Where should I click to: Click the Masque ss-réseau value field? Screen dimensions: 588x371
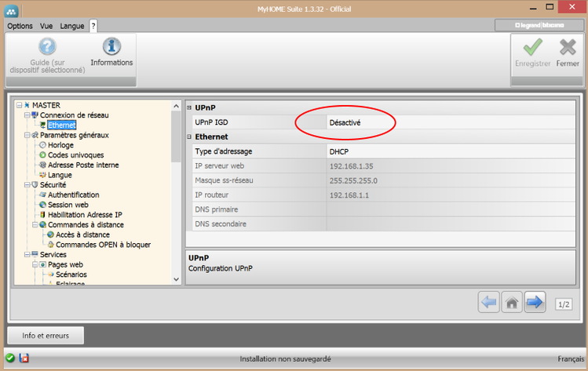click(x=451, y=180)
